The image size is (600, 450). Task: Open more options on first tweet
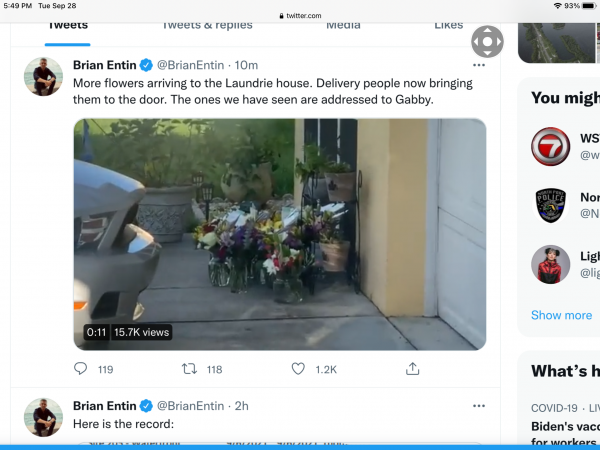pos(478,66)
